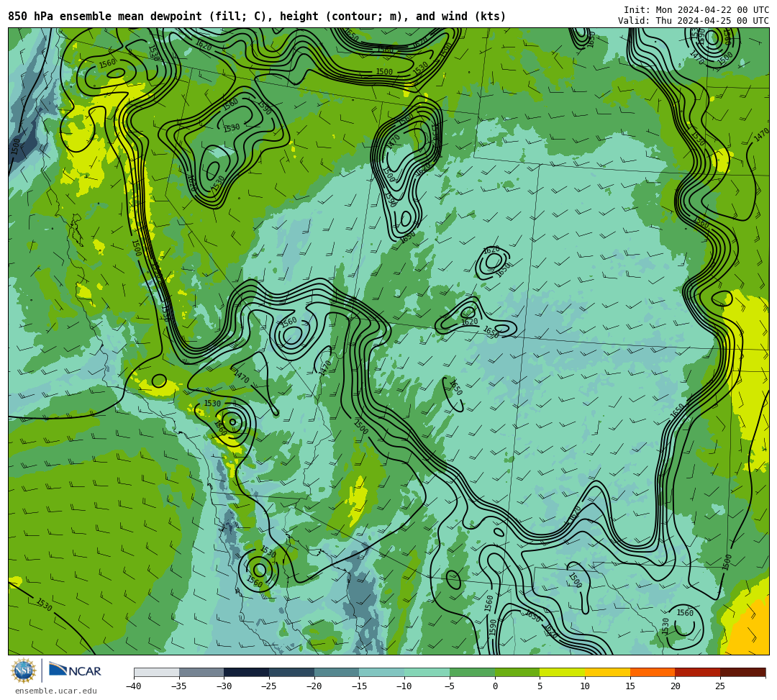Screen dimensions: 777x700
Task: Click the colorbar tick label 0
Action: coord(495,686)
